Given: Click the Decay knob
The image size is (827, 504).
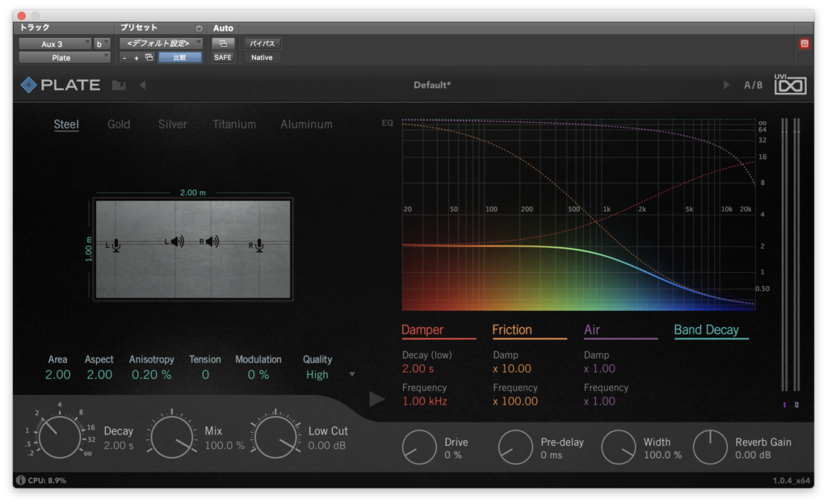Looking at the screenshot, I should (x=59, y=436).
